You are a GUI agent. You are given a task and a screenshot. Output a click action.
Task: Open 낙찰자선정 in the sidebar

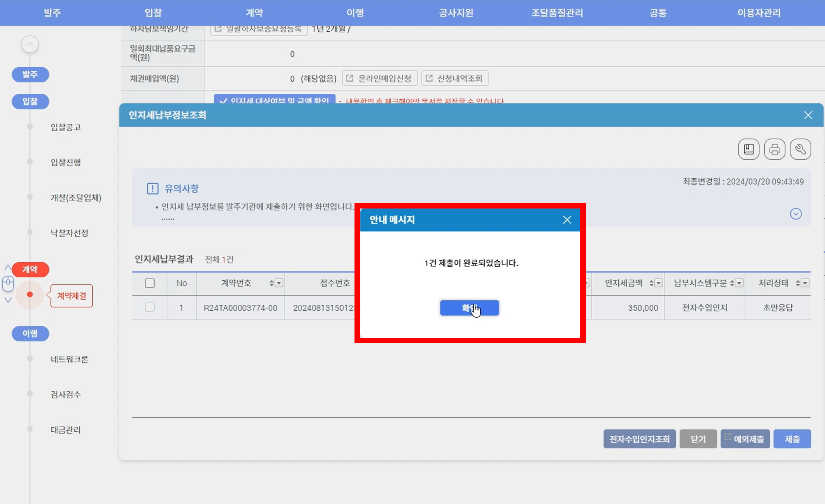69,233
